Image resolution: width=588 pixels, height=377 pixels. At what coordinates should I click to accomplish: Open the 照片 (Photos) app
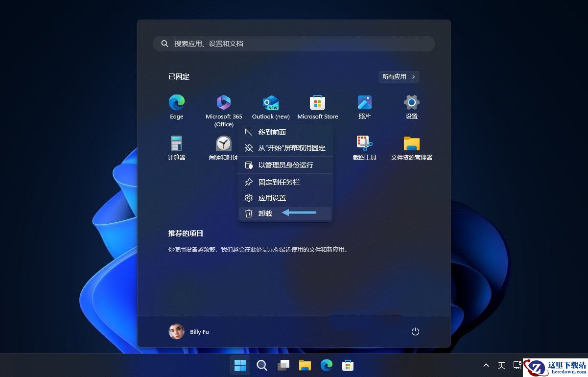[x=364, y=107]
